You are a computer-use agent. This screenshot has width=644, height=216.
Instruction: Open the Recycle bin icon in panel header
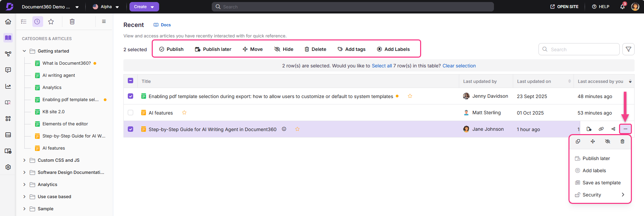tap(72, 22)
